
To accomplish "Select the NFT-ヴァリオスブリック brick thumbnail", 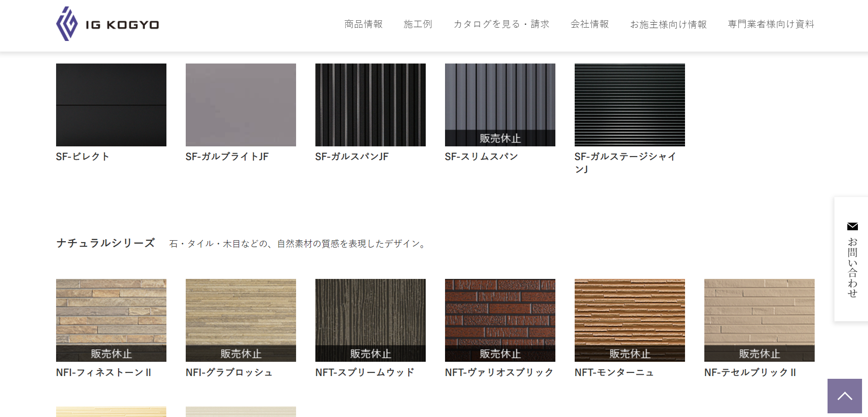I will [x=500, y=320].
